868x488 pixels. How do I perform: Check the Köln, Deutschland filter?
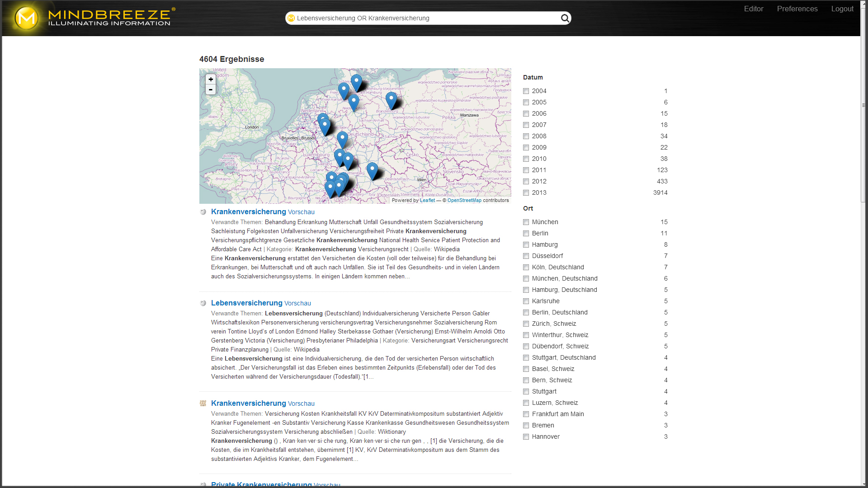point(526,267)
